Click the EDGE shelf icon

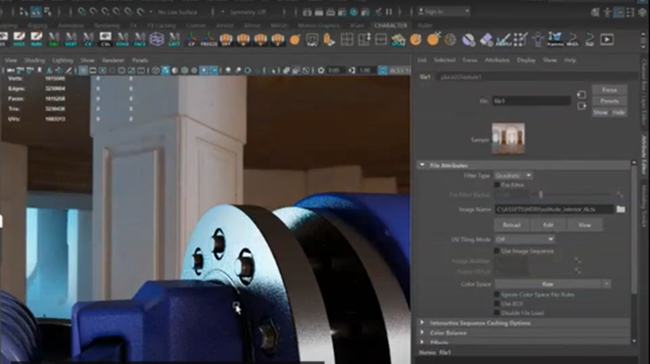pos(122,39)
